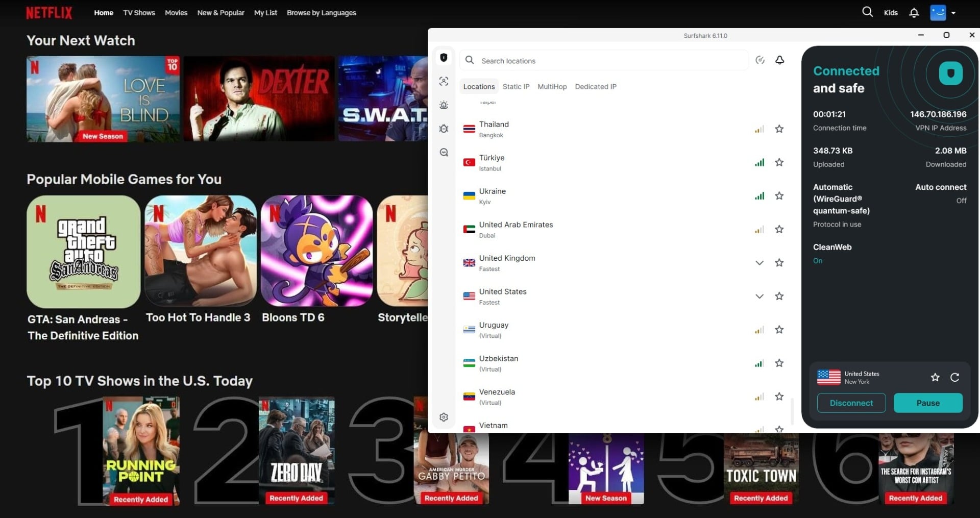Viewport: 980px width, 518px height.
Task: Click the reconnect refresh icon for New York
Action: [954, 377]
